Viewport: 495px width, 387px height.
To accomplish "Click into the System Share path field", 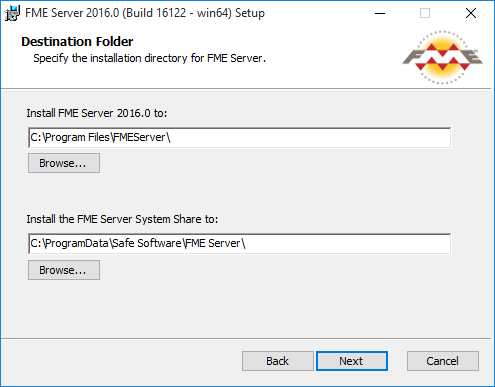I will [x=240, y=243].
